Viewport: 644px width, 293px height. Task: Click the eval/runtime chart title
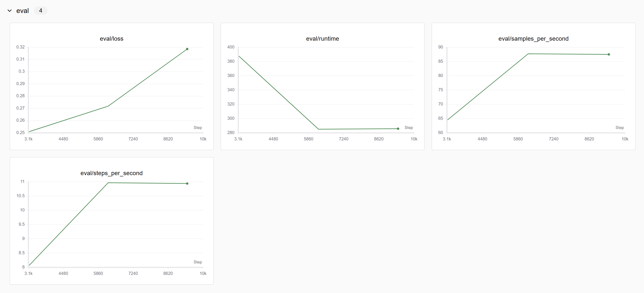pos(322,39)
